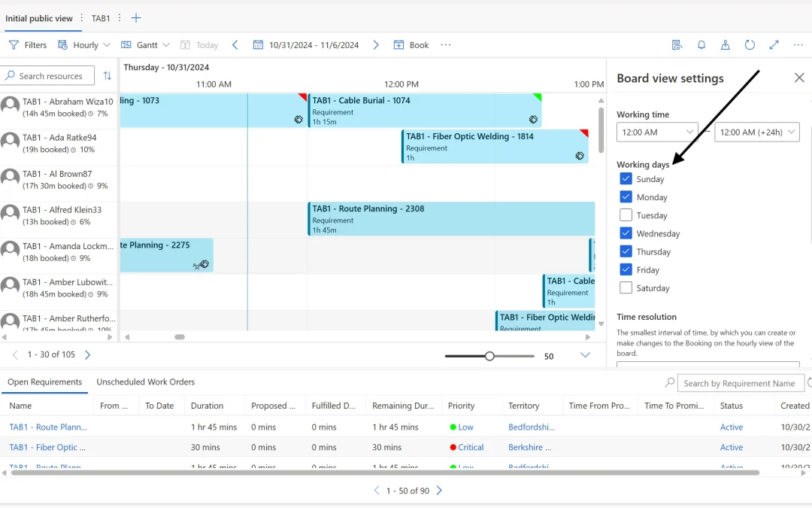Go to next resources page arrow
Viewport: 812px width, 508px height.
coord(87,354)
